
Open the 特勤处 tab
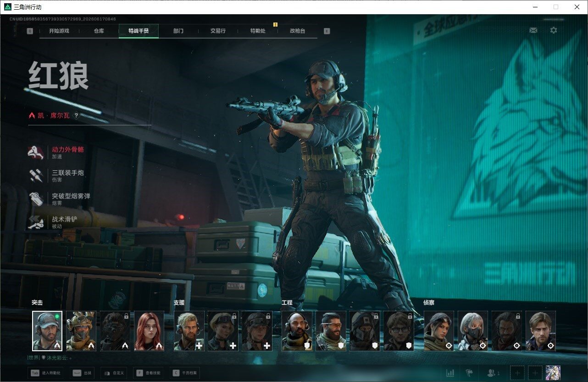click(258, 31)
